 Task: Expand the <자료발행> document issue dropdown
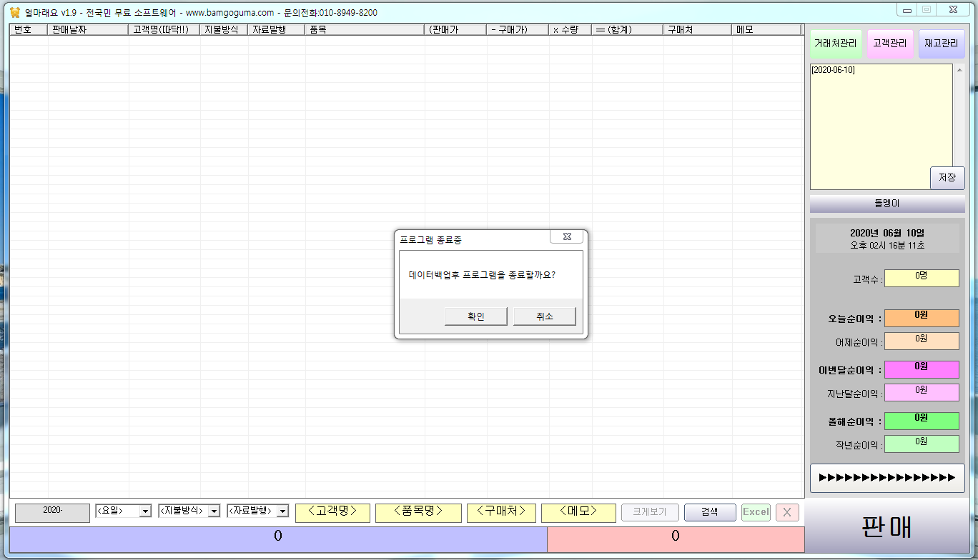click(282, 511)
